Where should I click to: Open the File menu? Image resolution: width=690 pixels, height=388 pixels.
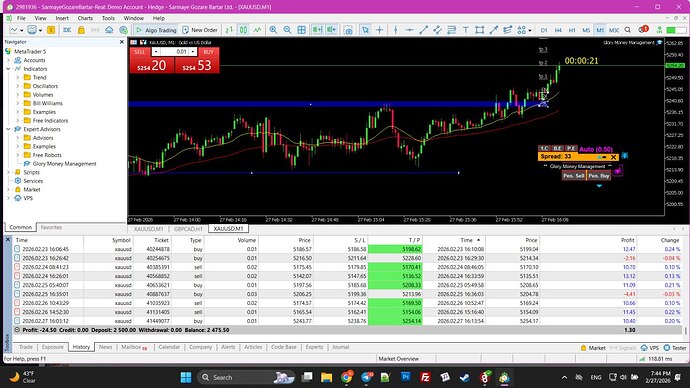point(21,18)
